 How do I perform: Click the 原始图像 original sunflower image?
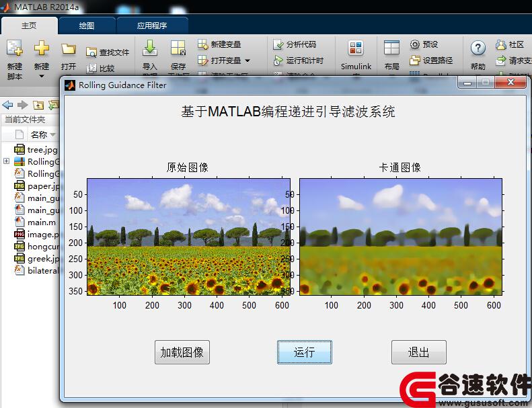point(188,237)
